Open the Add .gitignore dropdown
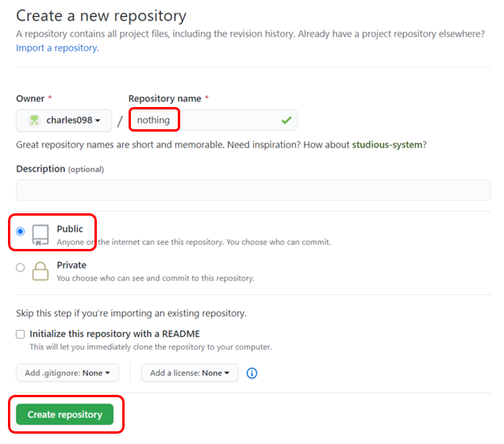This screenshot has height=444, width=504. [67, 373]
